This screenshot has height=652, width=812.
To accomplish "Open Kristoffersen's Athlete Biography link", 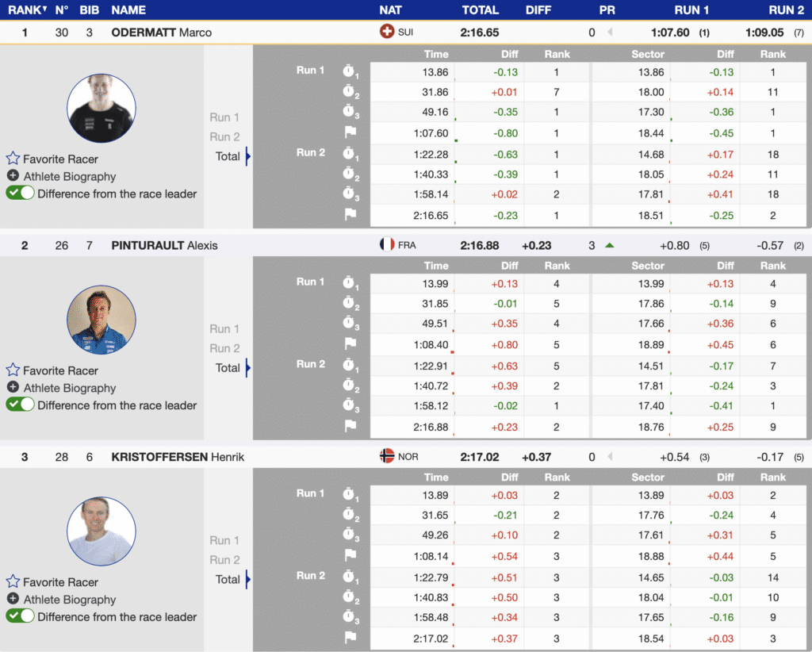I will pos(69,600).
